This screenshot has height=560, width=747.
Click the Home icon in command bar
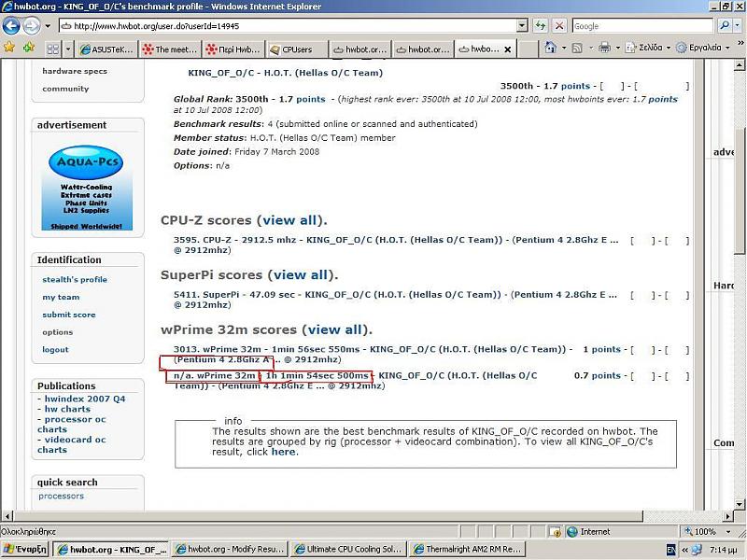[x=551, y=48]
